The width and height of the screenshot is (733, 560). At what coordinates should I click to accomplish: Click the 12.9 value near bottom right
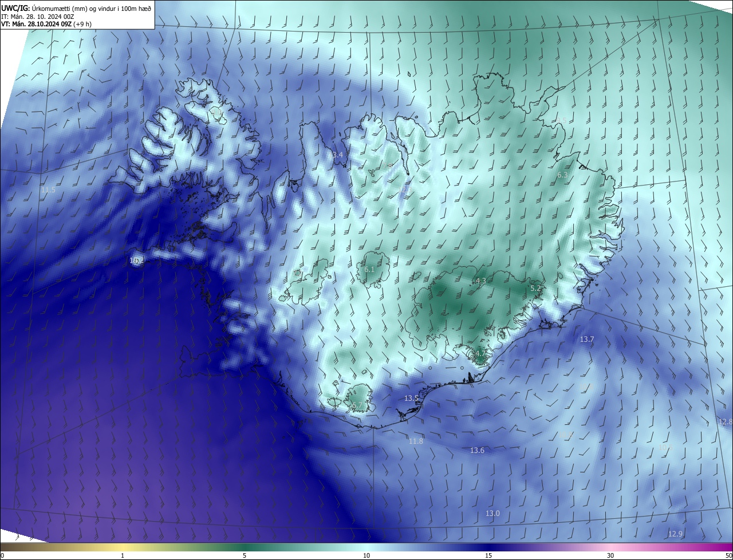[x=676, y=534]
